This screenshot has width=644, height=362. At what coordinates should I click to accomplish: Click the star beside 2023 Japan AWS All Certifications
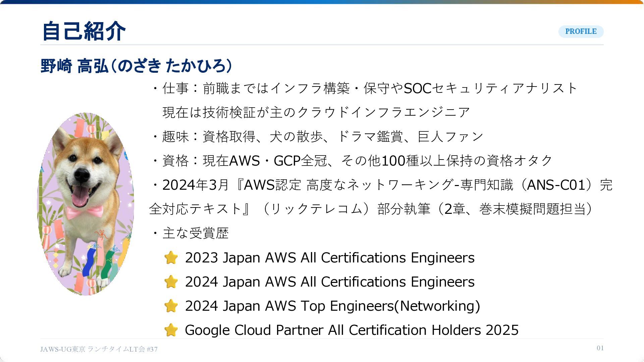pyautogui.click(x=171, y=258)
